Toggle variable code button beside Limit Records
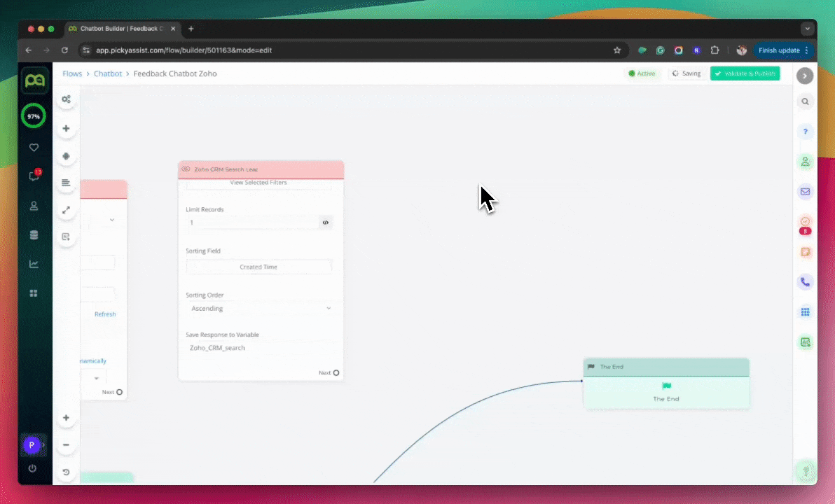 point(326,223)
